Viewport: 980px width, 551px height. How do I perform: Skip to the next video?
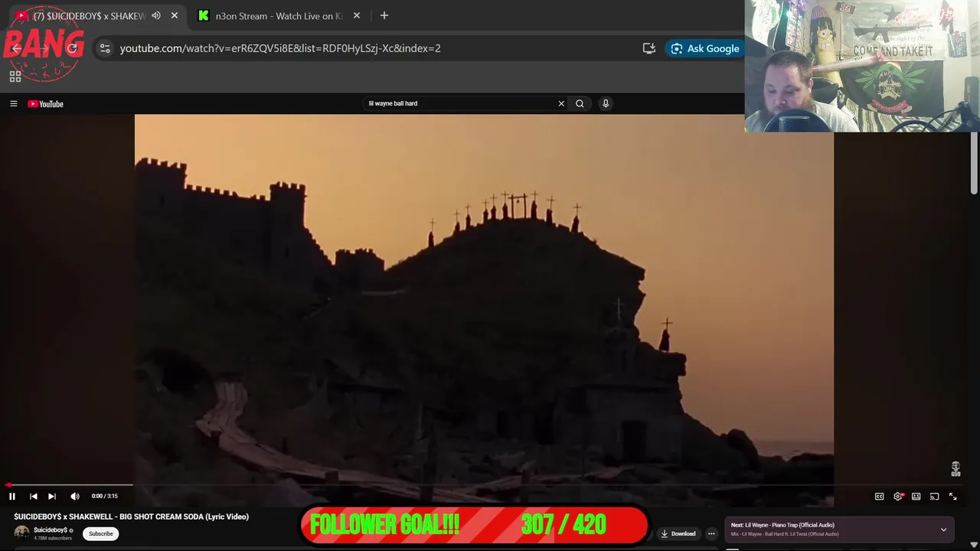(52, 496)
